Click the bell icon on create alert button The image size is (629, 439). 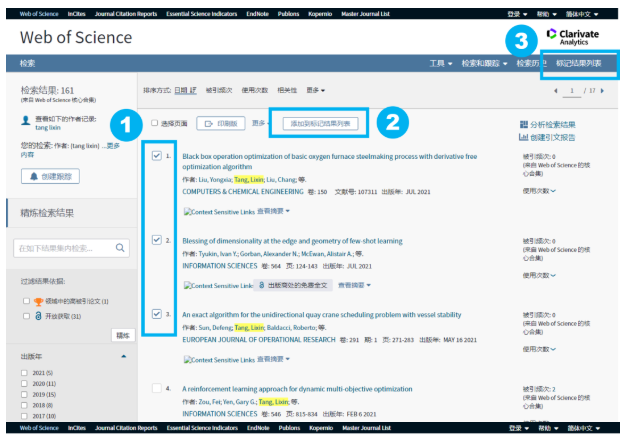point(34,176)
